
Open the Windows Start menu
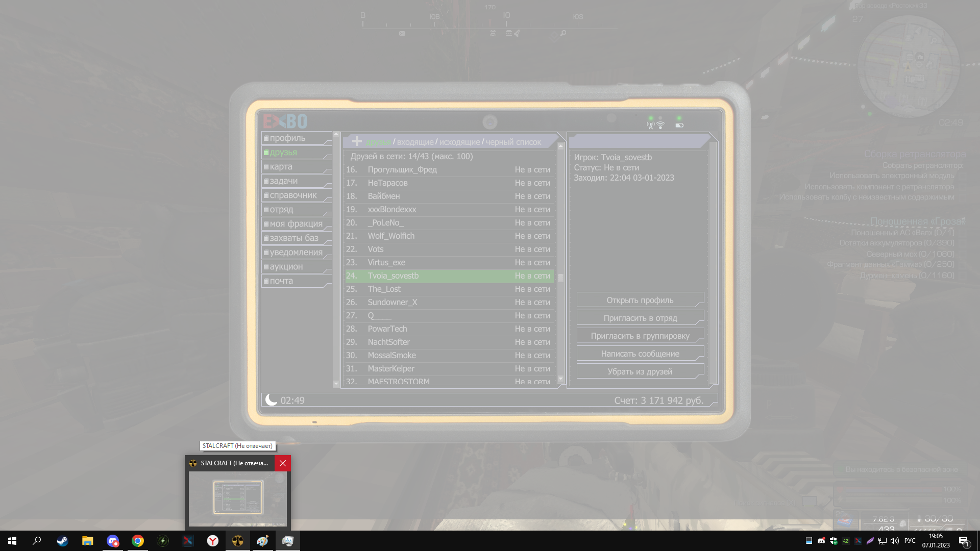click(x=12, y=541)
